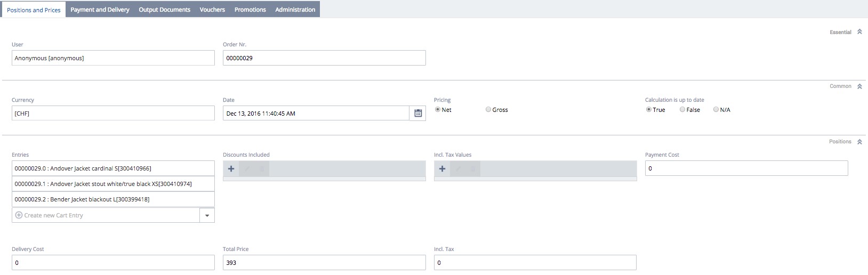Add a discount with the plus icon

click(x=231, y=168)
